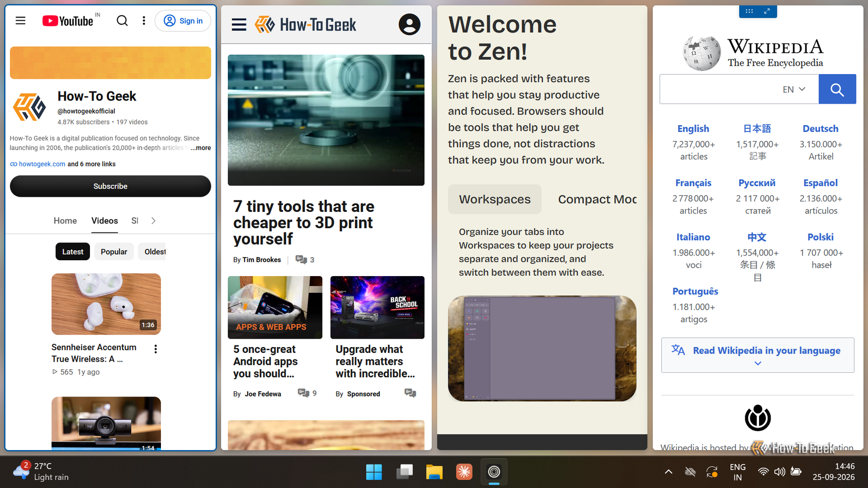
Task: Subscribe to the How-To Geek channel
Action: pyautogui.click(x=110, y=186)
